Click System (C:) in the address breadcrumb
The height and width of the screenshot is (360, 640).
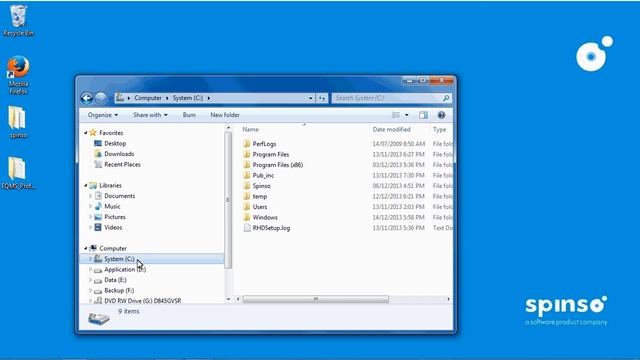pos(187,98)
